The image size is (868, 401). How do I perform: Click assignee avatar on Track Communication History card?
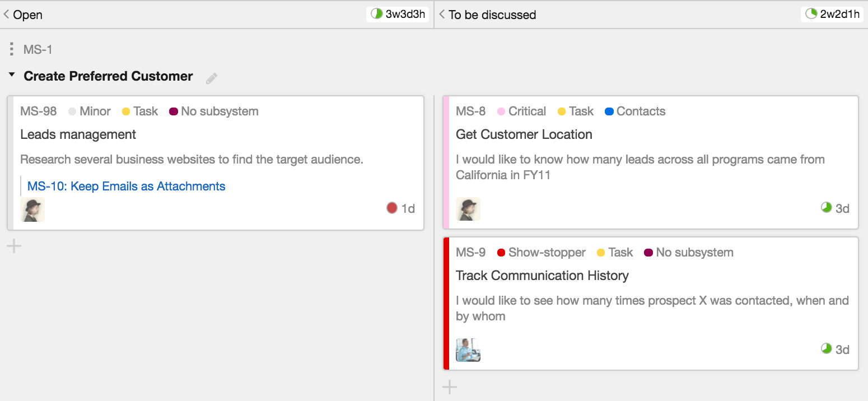click(468, 350)
